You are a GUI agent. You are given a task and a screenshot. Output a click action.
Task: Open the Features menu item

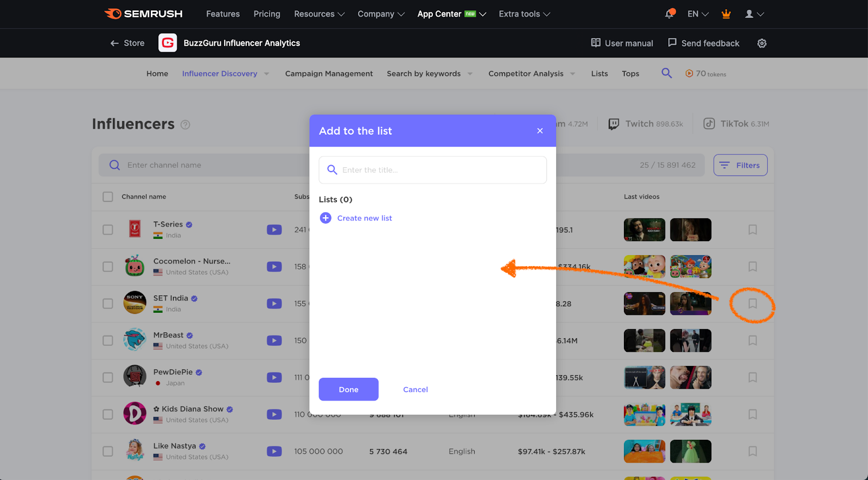click(x=223, y=14)
